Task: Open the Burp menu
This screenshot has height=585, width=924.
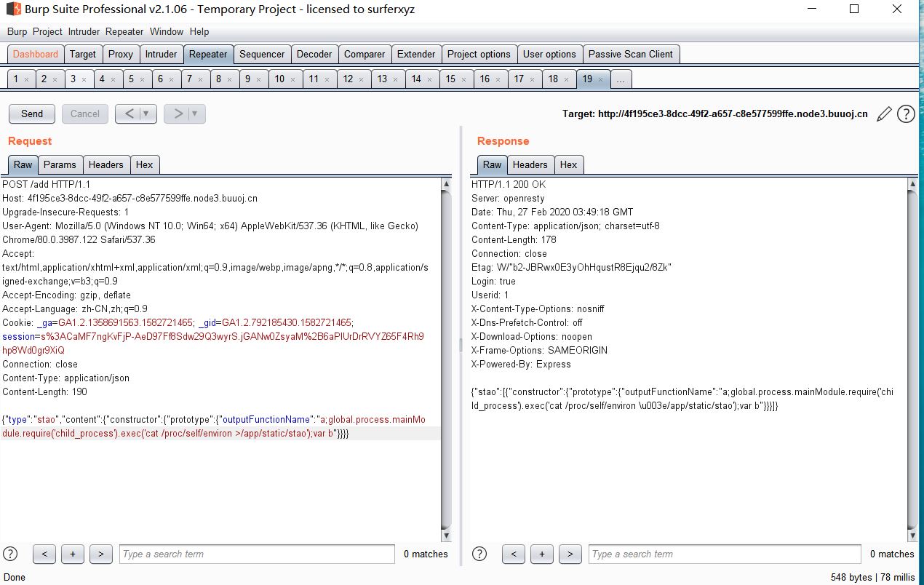Action: [17, 31]
